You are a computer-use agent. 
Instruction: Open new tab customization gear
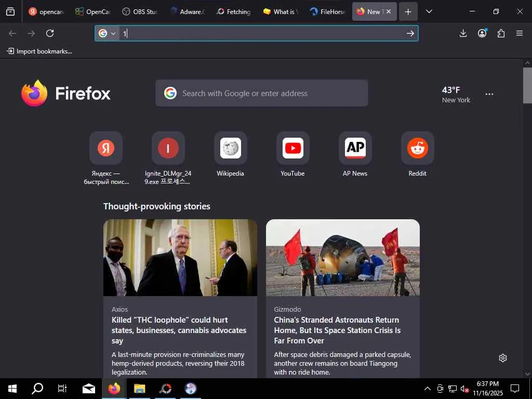click(x=503, y=358)
